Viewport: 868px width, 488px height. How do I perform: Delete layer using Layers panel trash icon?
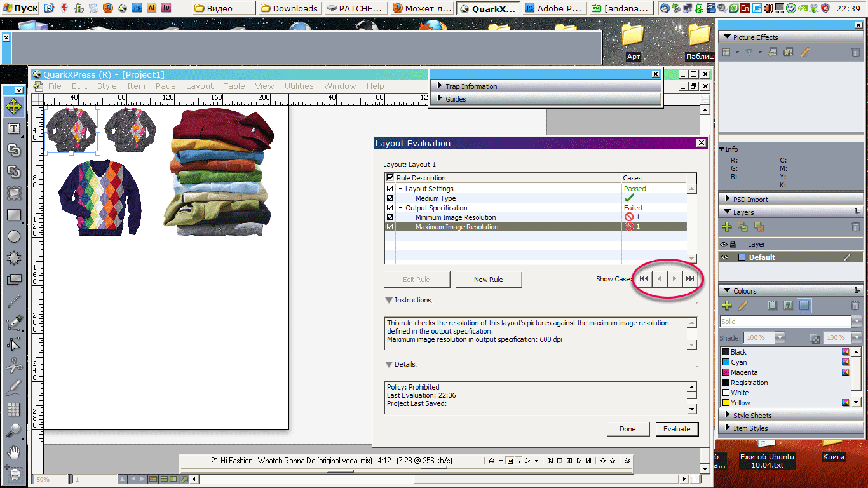(x=856, y=227)
